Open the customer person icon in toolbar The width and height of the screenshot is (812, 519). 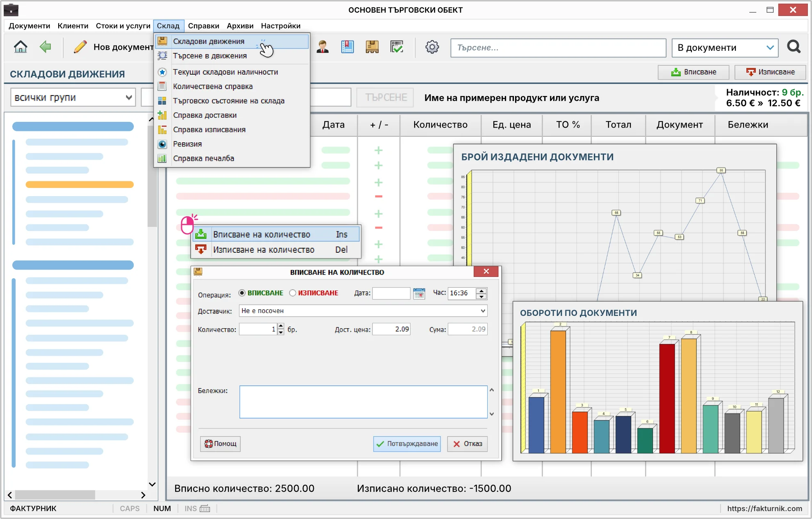coord(323,47)
